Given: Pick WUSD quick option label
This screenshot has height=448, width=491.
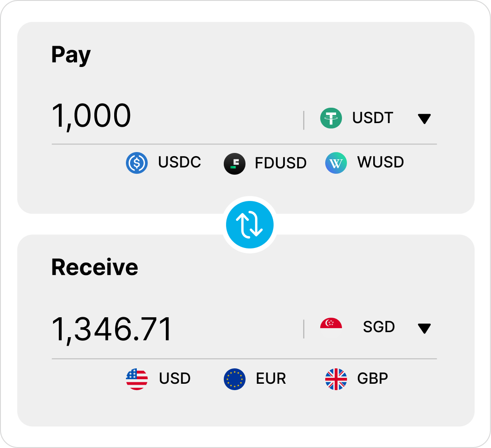Looking at the screenshot, I should [380, 162].
